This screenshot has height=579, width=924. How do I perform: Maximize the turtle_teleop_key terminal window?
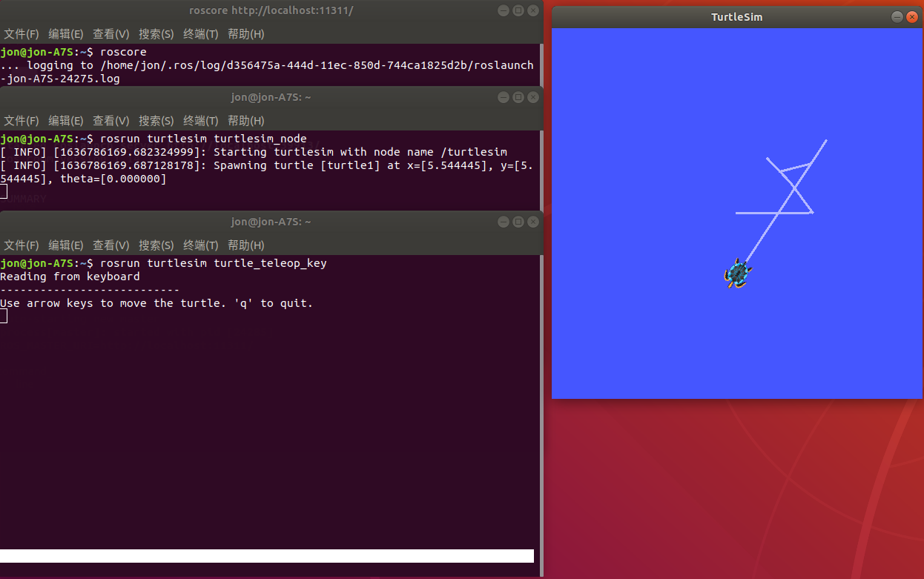pos(518,222)
